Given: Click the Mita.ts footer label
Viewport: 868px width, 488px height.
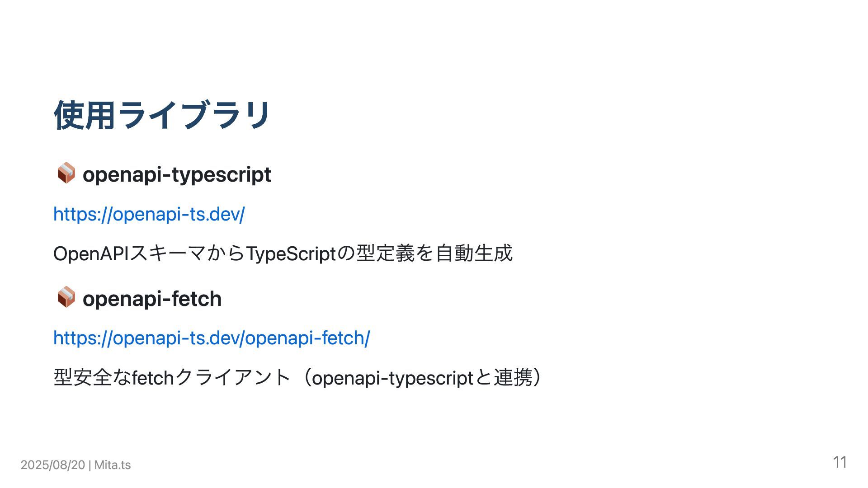Looking at the screenshot, I should (113, 465).
